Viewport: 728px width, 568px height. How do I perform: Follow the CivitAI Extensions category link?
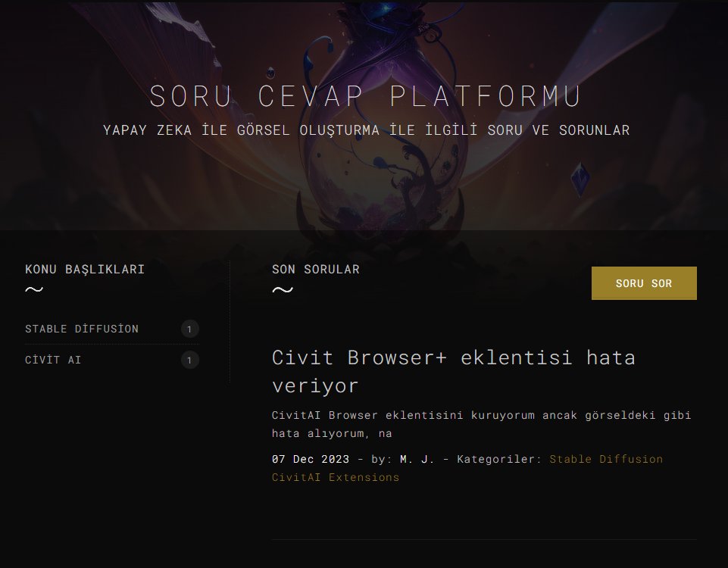click(x=336, y=477)
